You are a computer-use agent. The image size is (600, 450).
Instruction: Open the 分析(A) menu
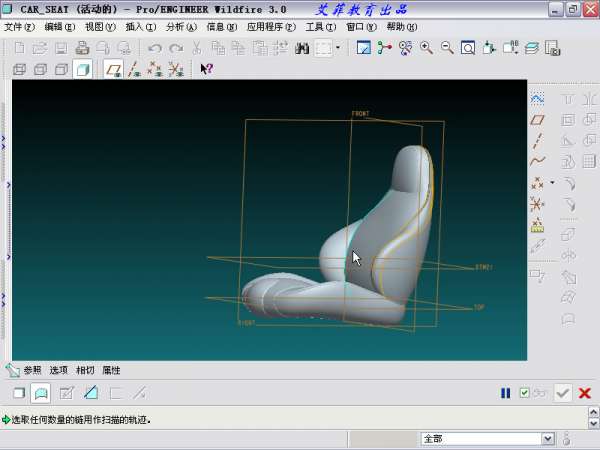tap(181, 27)
